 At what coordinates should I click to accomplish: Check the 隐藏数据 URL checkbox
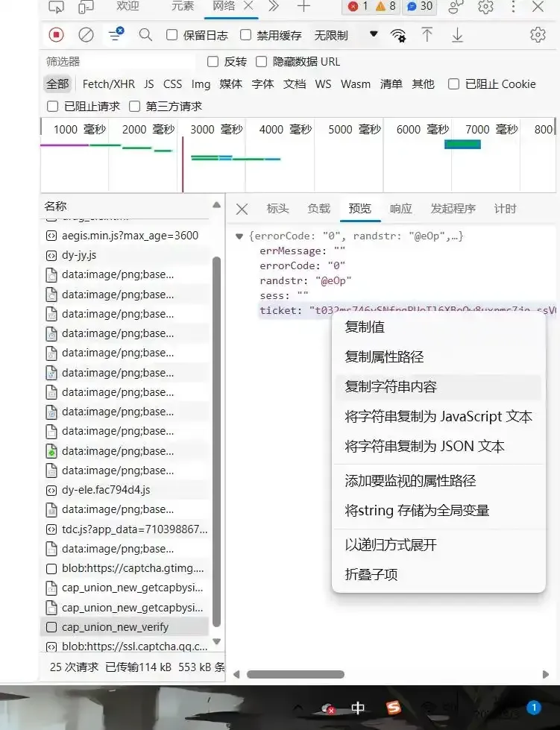pyautogui.click(x=261, y=62)
